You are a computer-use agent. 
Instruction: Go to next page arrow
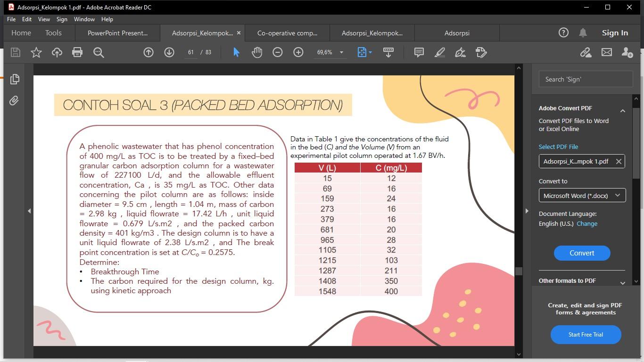coord(169,52)
